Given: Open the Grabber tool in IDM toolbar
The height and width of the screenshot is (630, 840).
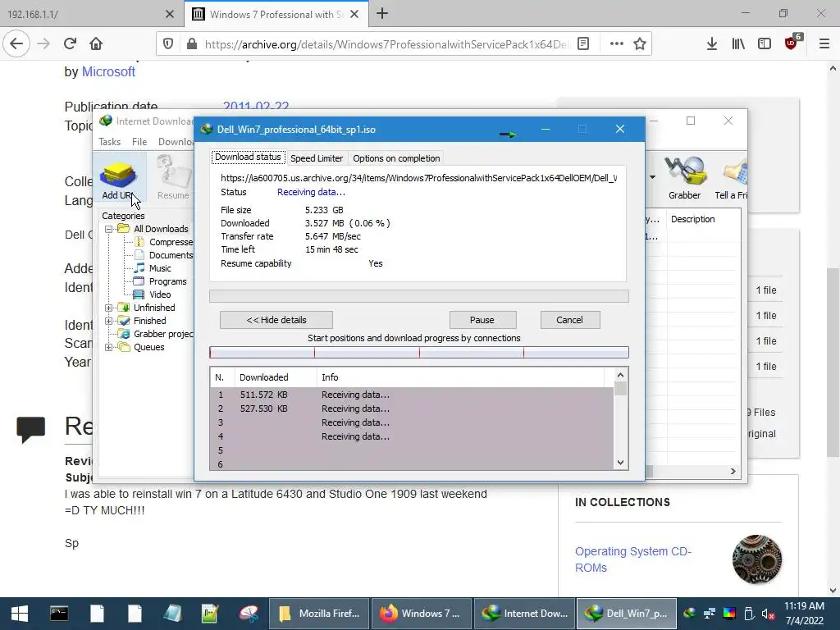Looking at the screenshot, I should (685, 176).
